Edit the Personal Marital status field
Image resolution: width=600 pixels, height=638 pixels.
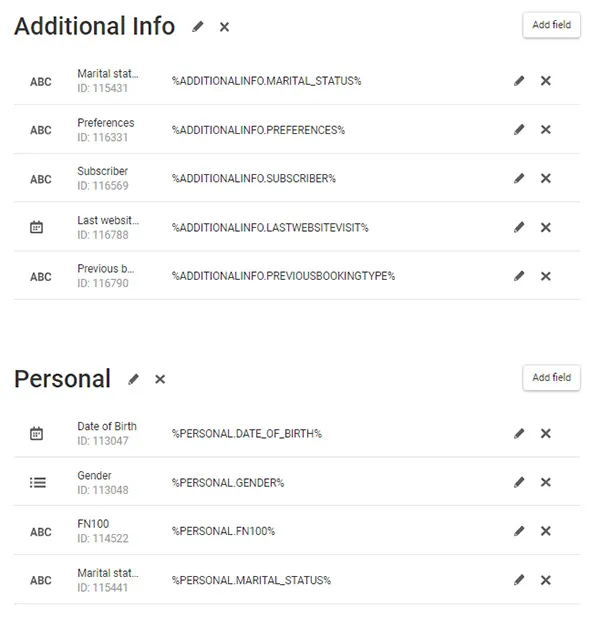click(x=519, y=581)
